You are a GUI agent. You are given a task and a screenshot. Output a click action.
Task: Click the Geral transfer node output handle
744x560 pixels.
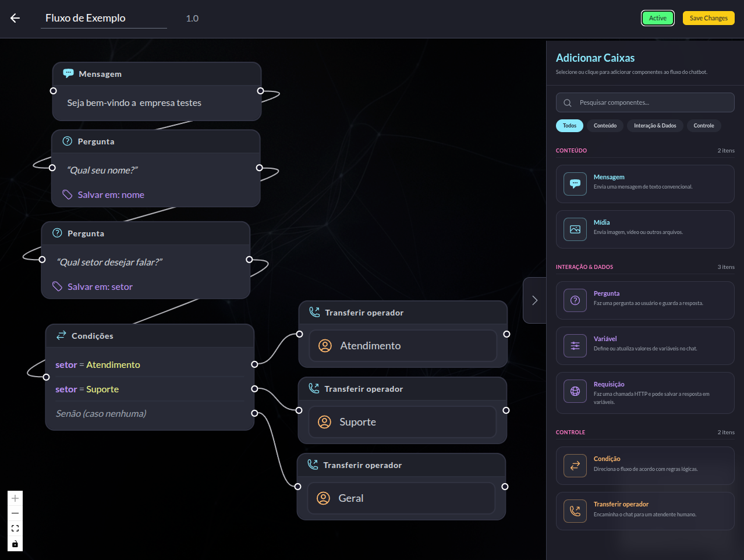coord(505,487)
